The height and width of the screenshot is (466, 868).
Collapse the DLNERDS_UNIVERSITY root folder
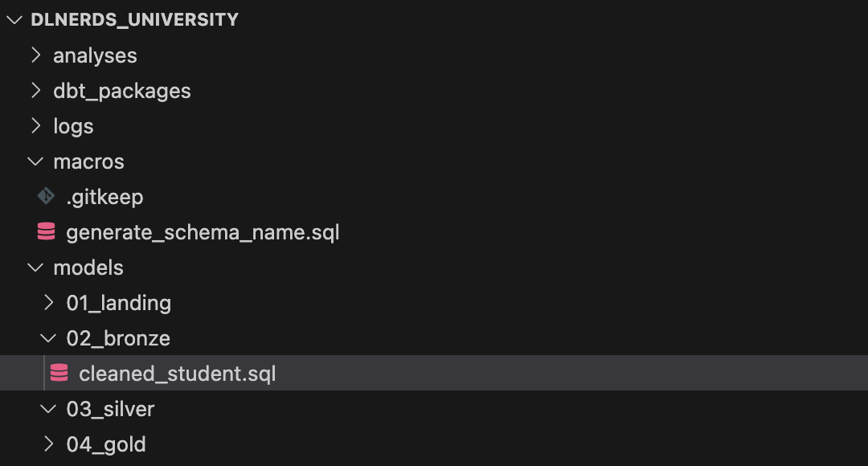[14, 19]
